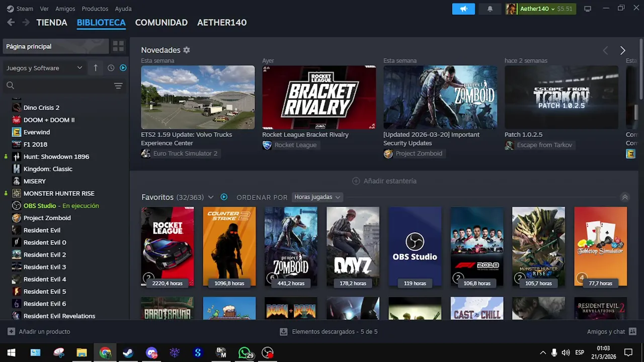Open advanced filter options icon
The image size is (644, 362).
coord(118,86)
